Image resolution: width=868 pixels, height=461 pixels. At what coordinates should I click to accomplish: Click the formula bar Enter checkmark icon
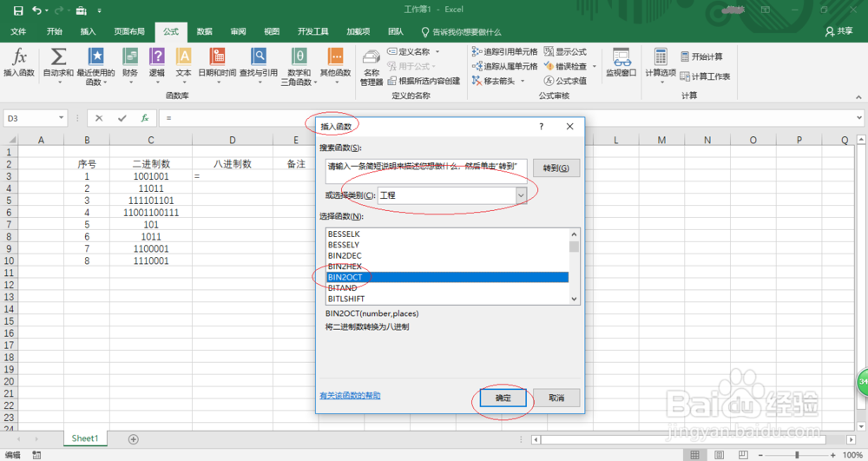click(122, 118)
